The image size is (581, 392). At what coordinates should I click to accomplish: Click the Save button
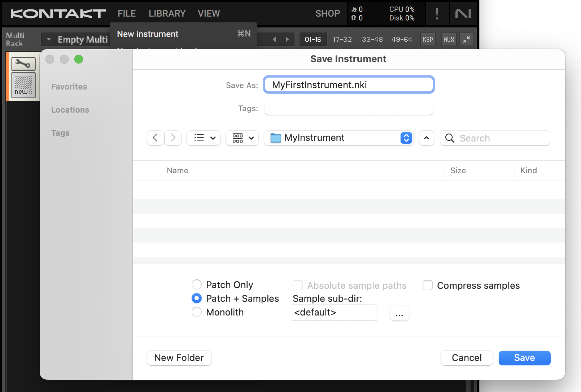pyautogui.click(x=524, y=358)
